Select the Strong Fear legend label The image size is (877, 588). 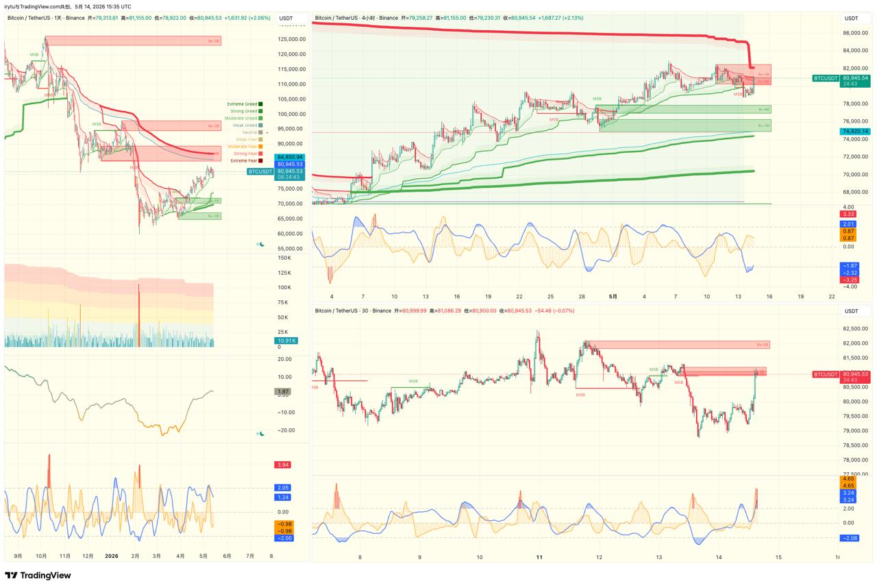245,154
